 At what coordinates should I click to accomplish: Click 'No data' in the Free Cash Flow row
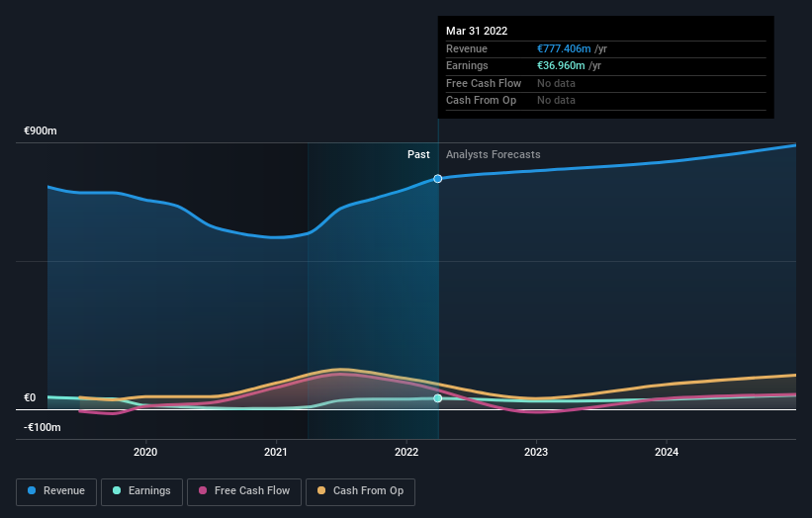coord(556,83)
